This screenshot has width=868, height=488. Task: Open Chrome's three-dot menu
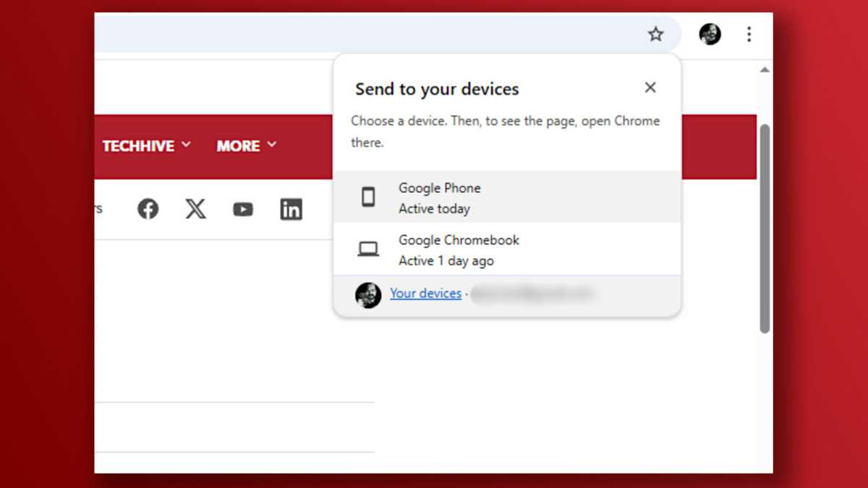tap(749, 34)
